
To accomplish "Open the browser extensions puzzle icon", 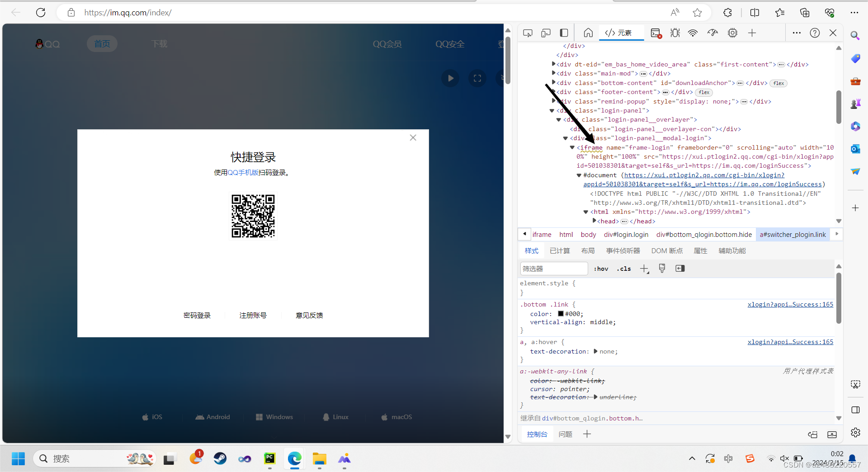I will [x=728, y=13].
